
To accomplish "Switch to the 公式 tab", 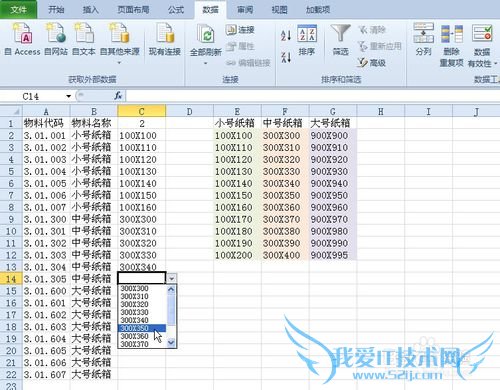I will 176,9.
